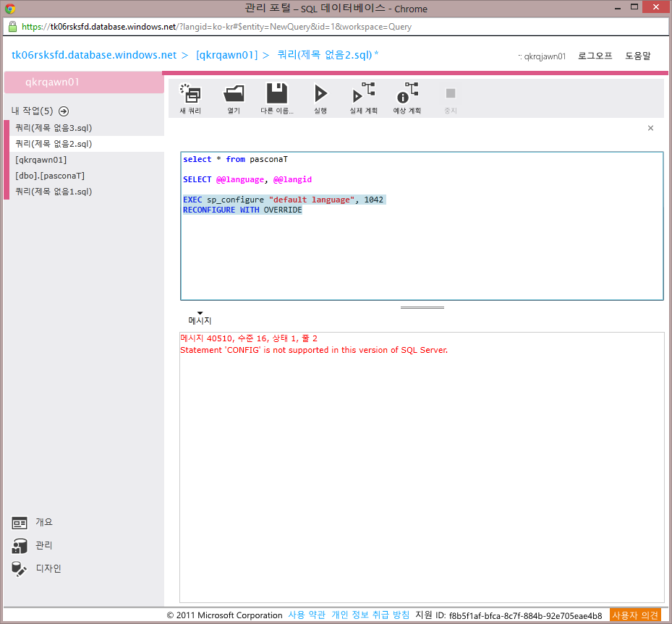672x624 pixels.
Task: Open the 관리 administration icon in sidebar
Action: click(20, 546)
